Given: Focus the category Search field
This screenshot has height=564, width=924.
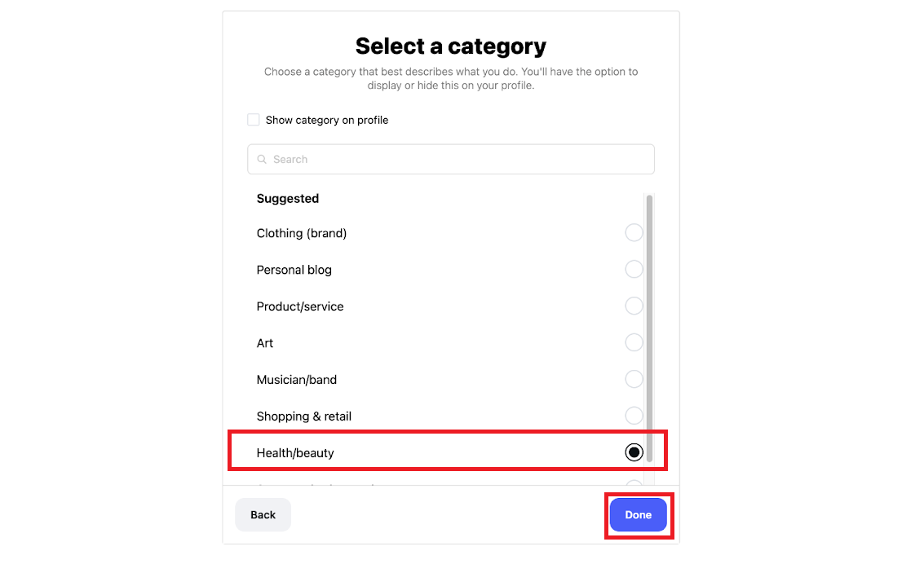Looking at the screenshot, I should coord(457,159).
